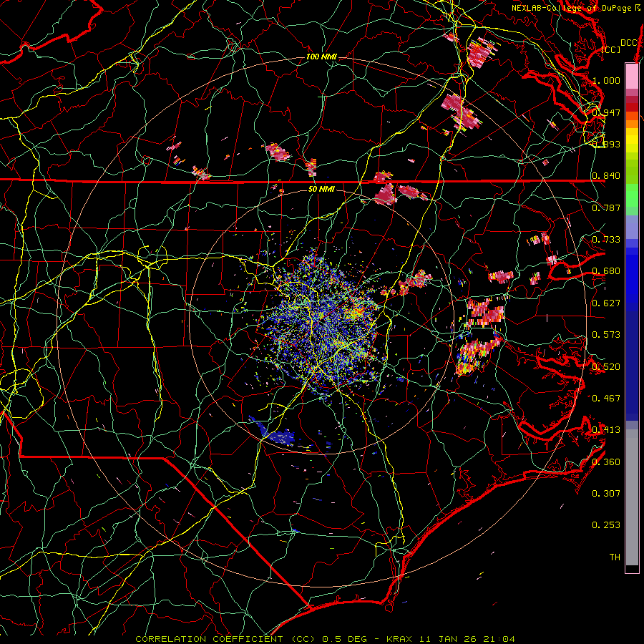This screenshot has height=644, width=644.
Task: Click "CORRELATION COEFFICIENT" in the bottom caption
Action: pyautogui.click(x=209, y=639)
